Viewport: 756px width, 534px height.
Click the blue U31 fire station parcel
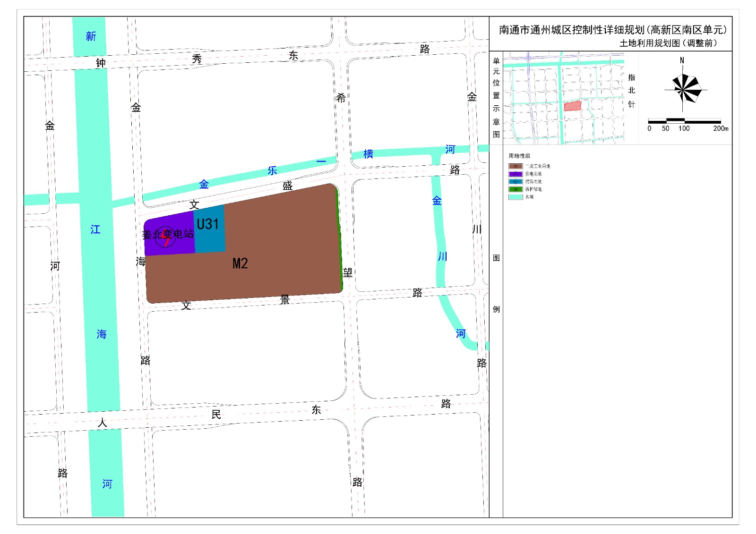209,229
